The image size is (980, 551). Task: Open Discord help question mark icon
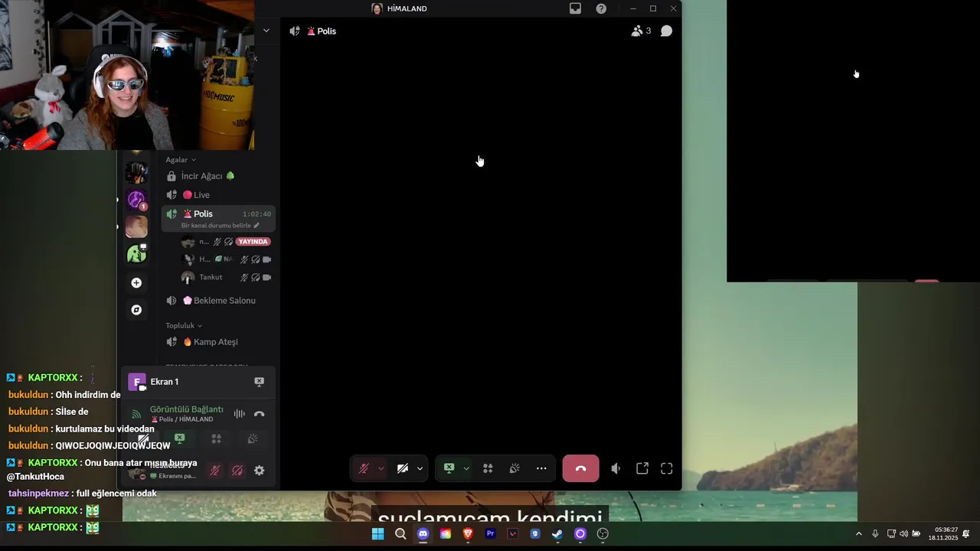[x=601, y=8]
